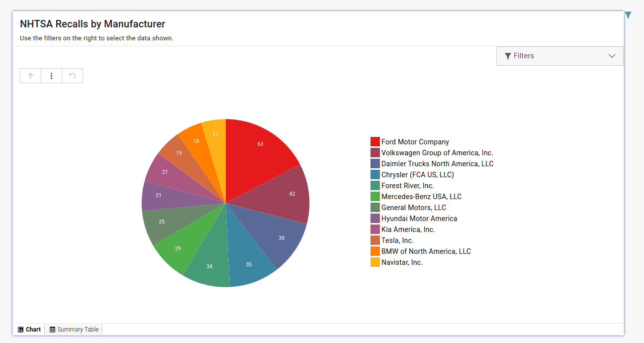Click 'Navistar, Inc.' legend text
The width and height of the screenshot is (644, 343).
[x=402, y=262]
